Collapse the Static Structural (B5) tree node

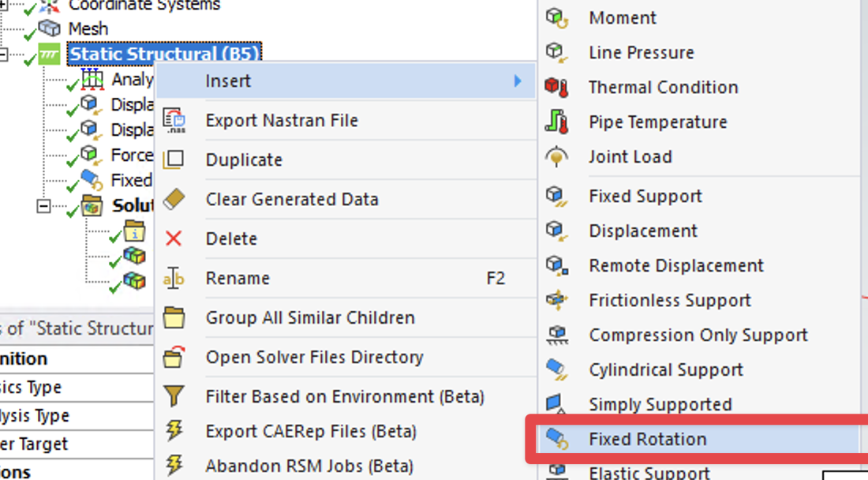4,54
